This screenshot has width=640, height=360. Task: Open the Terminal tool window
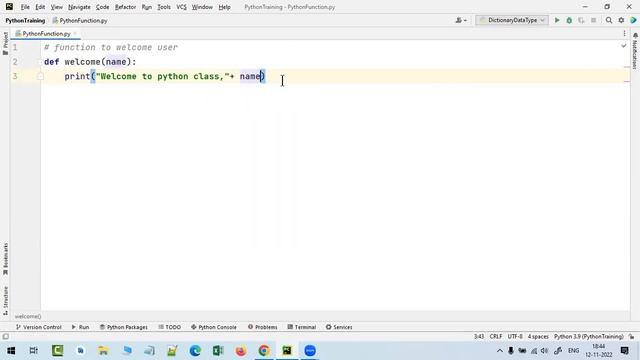pyautogui.click(x=302, y=327)
